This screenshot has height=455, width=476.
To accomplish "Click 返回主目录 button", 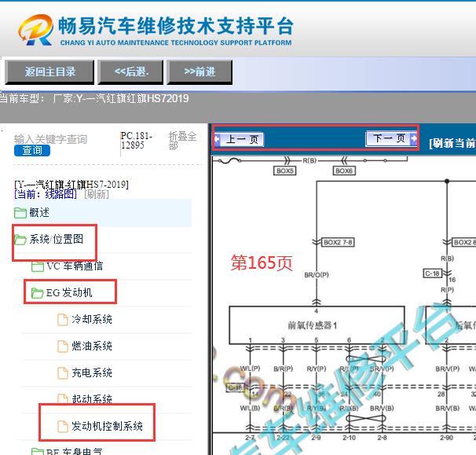I will (x=49, y=72).
